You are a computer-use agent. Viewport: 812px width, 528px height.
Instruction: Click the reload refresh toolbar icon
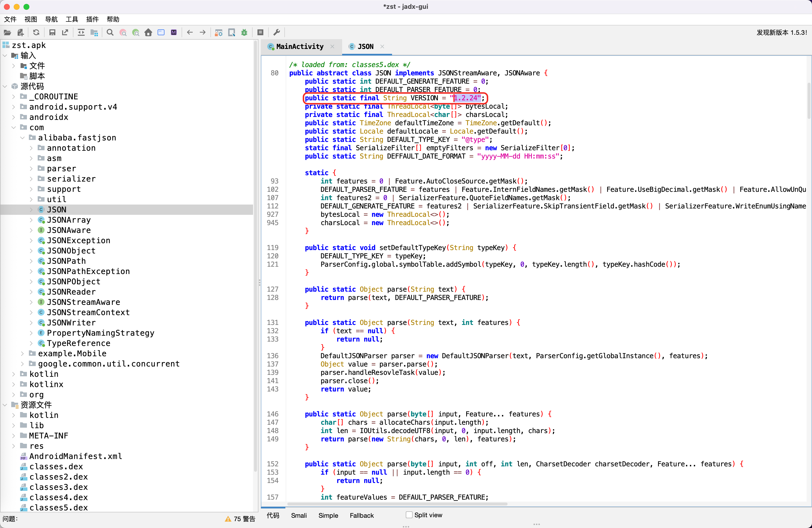coord(36,32)
